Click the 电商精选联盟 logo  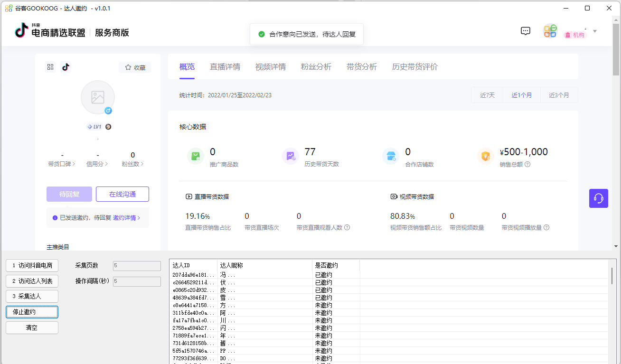[x=50, y=31]
